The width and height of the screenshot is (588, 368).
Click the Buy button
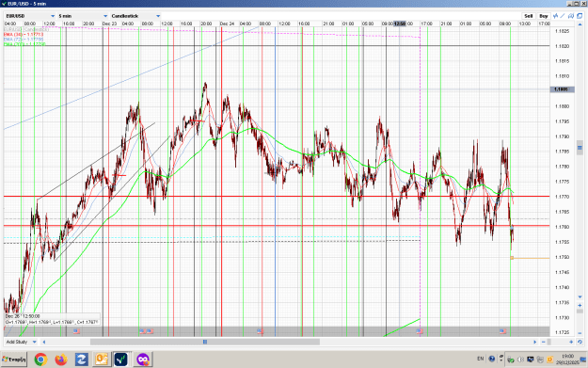pyautogui.click(x=544, y=16)
